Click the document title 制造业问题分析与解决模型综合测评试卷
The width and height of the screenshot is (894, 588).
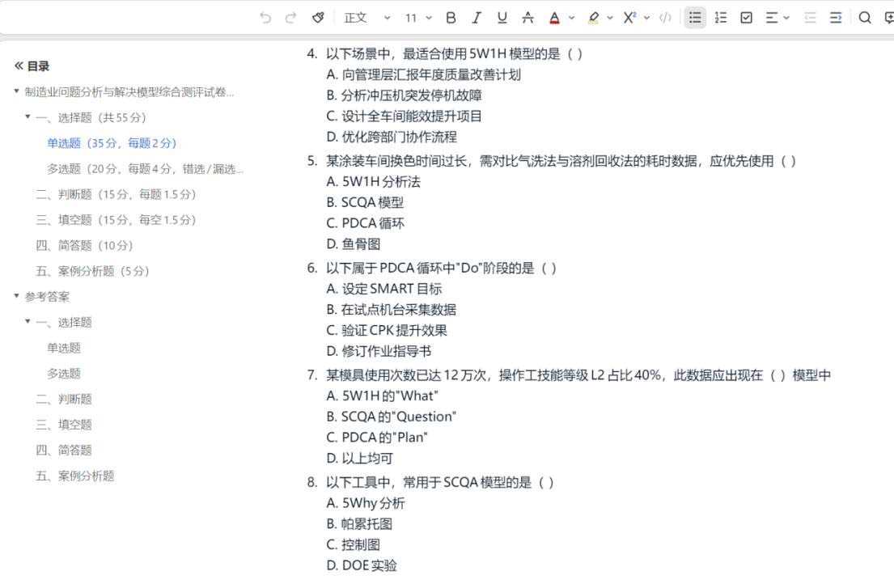(129, 91)
